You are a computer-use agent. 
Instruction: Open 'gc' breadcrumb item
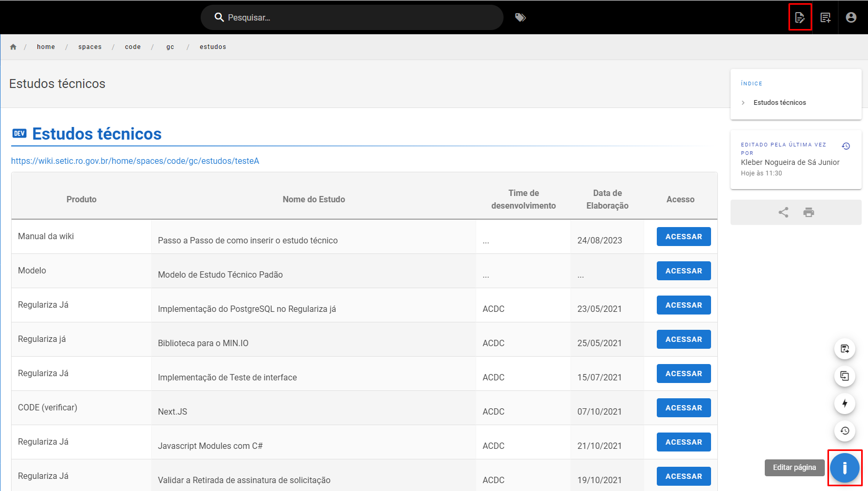pos(170,47)
